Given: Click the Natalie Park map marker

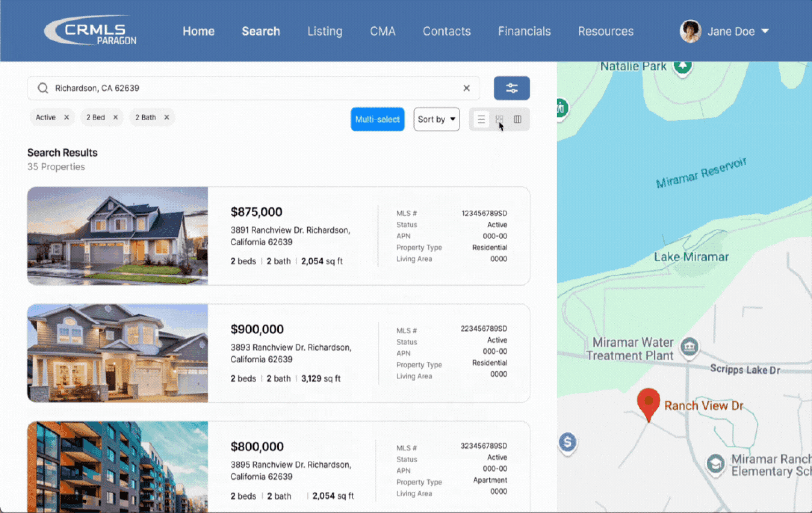Looking at the screenshot, I should point(682,66).
